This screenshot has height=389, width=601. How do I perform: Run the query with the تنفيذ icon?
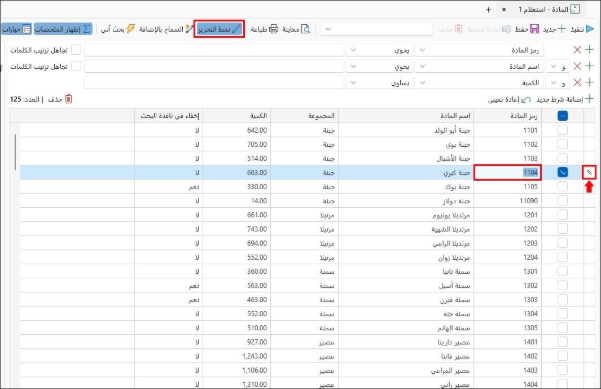(x=590, y=29)
